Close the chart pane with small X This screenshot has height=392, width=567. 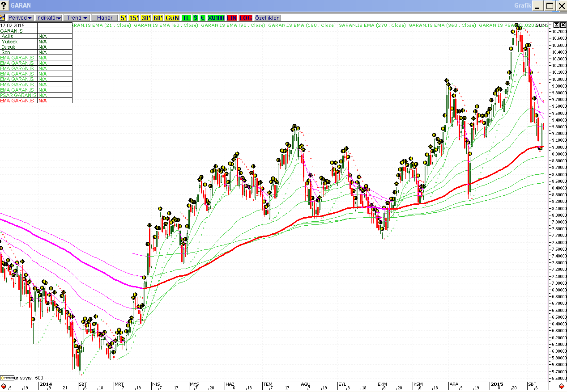click(563, 25)
